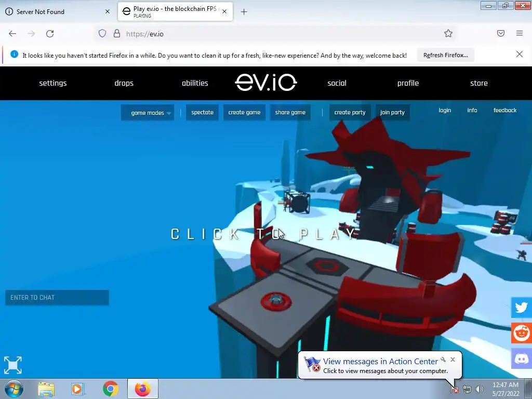The image size is (532, 399).
Task: Open the ev.io Discord link
Action: 522,358
